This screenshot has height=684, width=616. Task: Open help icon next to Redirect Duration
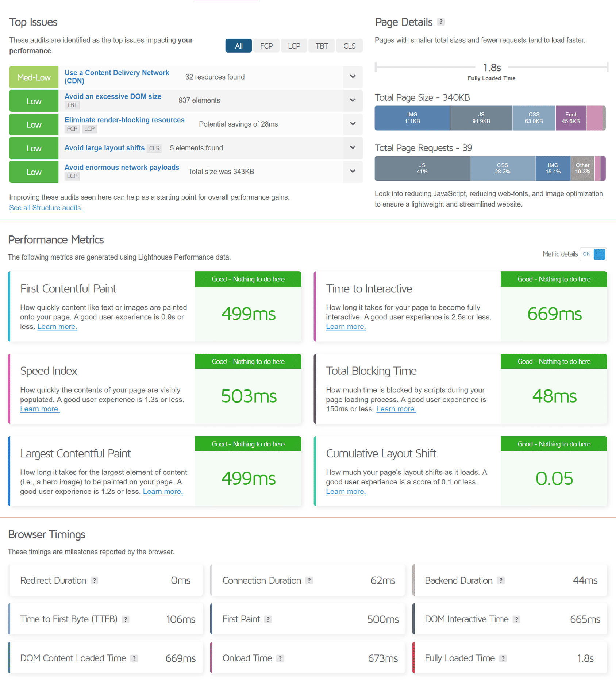point(95,580)
